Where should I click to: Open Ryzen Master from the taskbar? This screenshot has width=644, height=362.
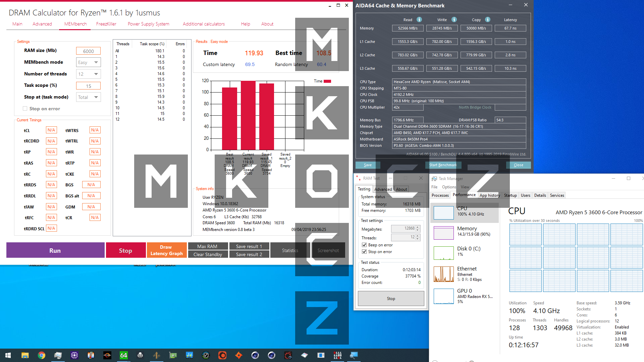coord(107,355)
